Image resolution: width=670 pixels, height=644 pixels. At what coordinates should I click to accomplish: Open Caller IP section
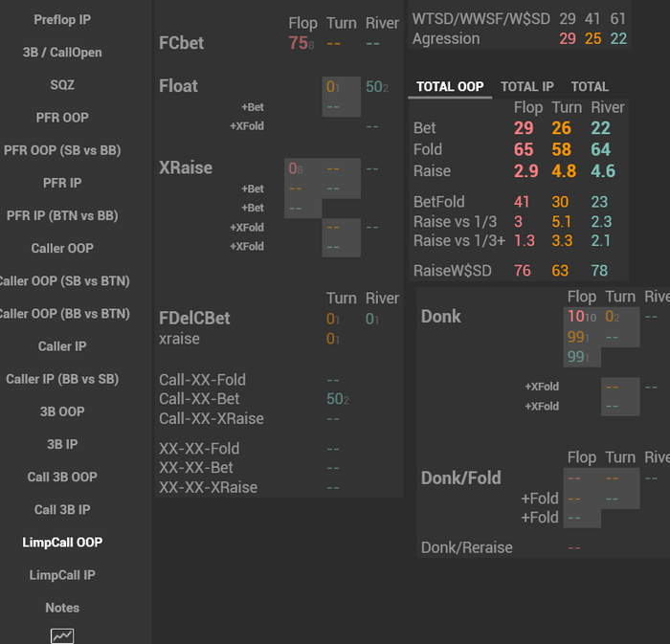coord(62,346)
